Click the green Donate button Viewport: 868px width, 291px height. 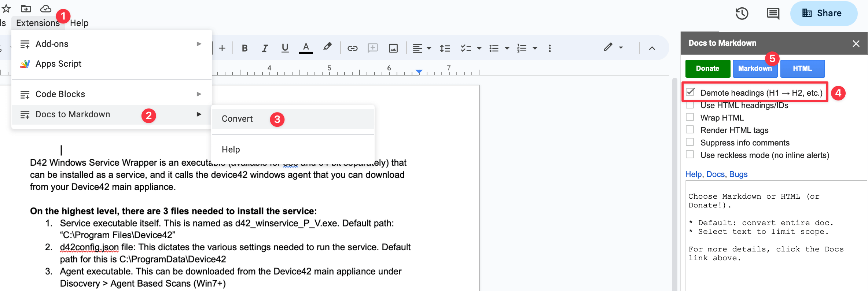(x=707, y=69)
